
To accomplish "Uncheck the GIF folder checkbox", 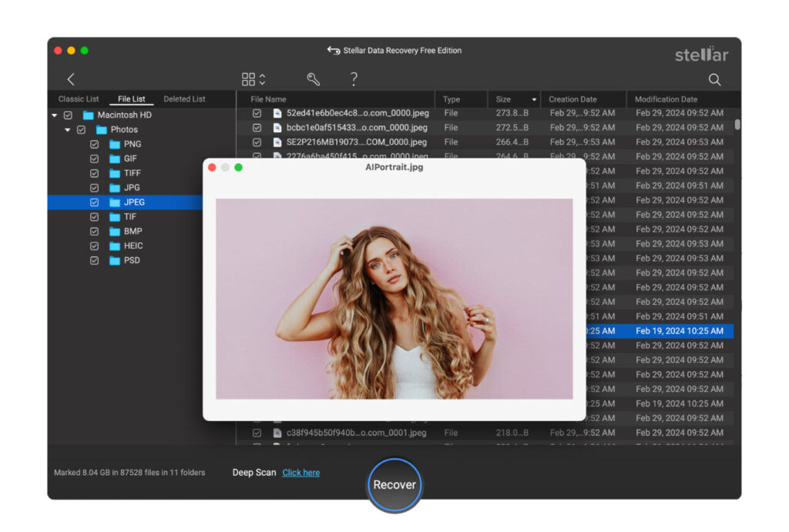I will pos(94,159).
